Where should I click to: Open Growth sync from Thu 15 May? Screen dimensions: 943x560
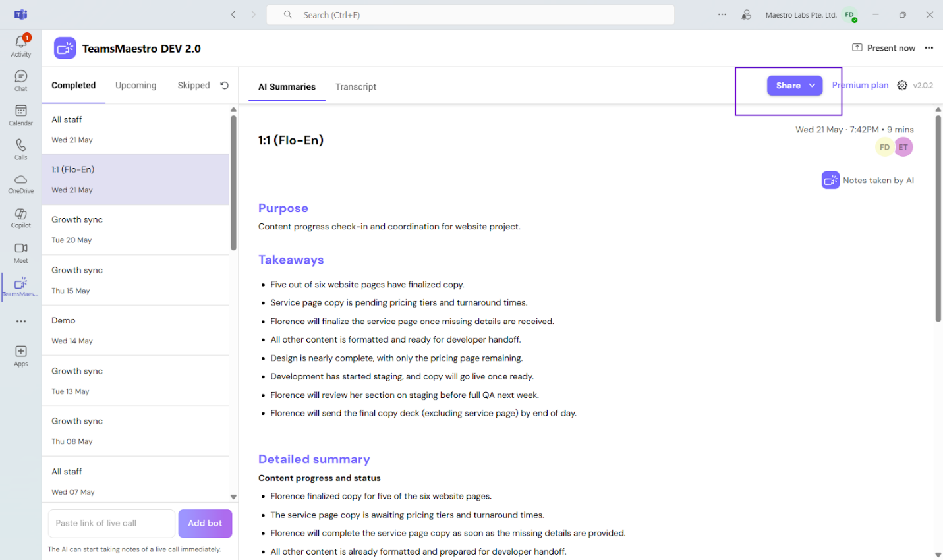[136, 280]
